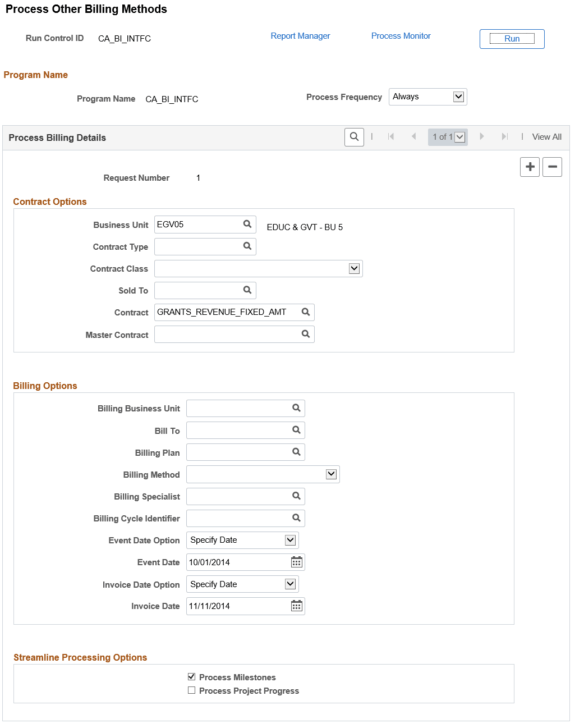Image resolution: width=584 pixels, height=728 pixels.
Task: Open the Sold To lookup prompt
Action: (247, 290)
